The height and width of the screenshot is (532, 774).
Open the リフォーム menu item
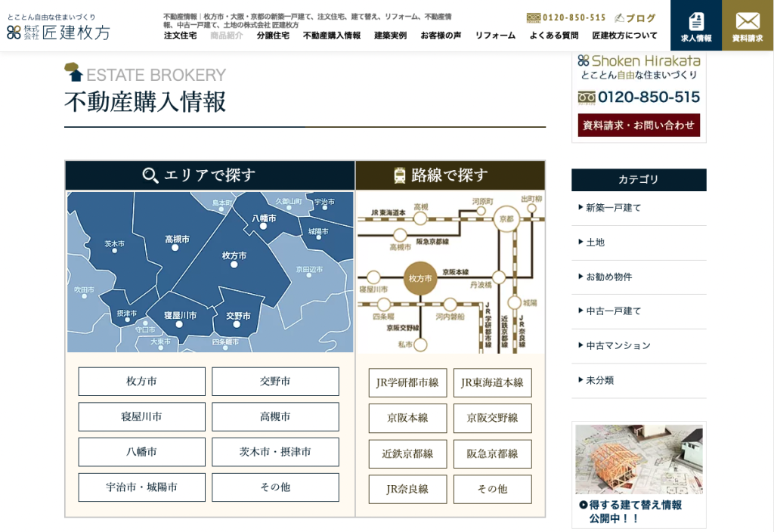[495, 36]
